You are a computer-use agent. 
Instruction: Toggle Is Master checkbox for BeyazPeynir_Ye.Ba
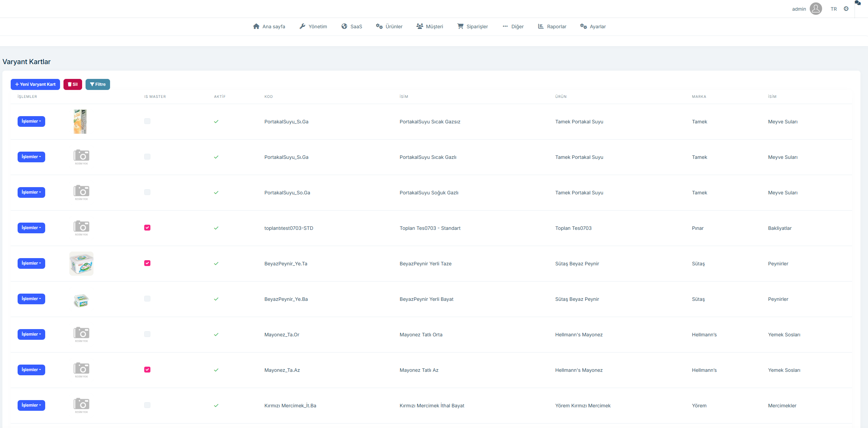click(x=147, y=299)
